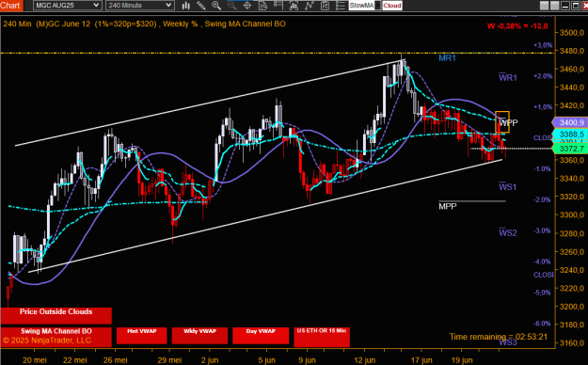This screenshot has height=365, width=588.
Task: Click the 20 mei date label
Action: (35, 360)
